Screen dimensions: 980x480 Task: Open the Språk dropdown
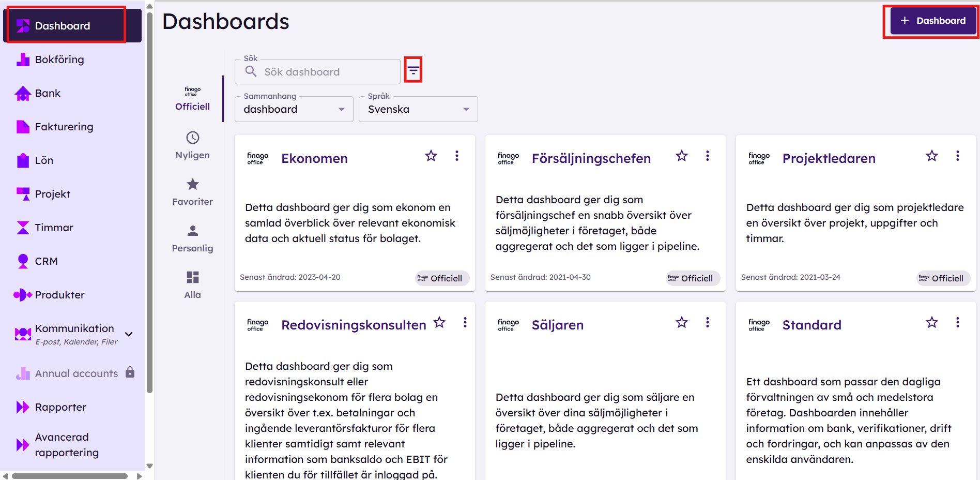(418, 109)
